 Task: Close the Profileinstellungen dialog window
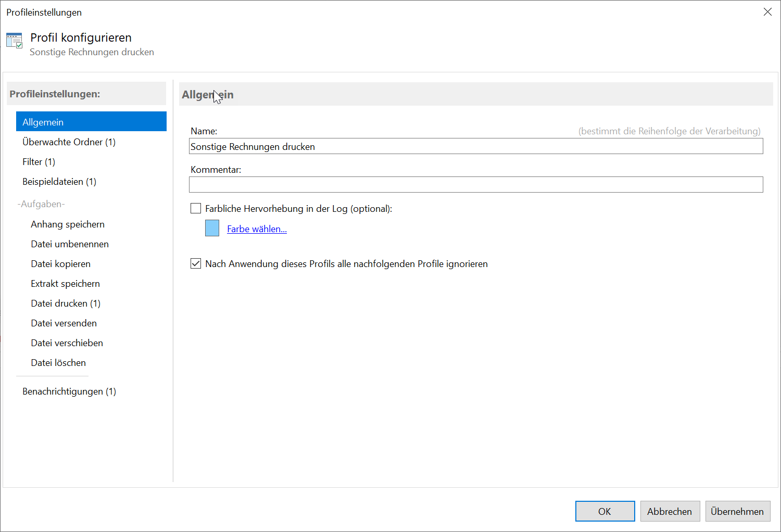pos(767,12)
